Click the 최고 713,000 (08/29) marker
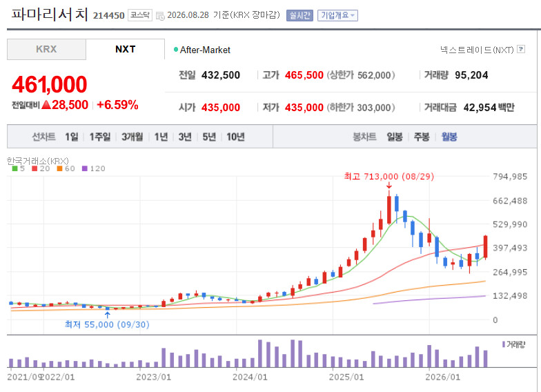Viewport: 541px width, 392px height. tap(389, 177)
